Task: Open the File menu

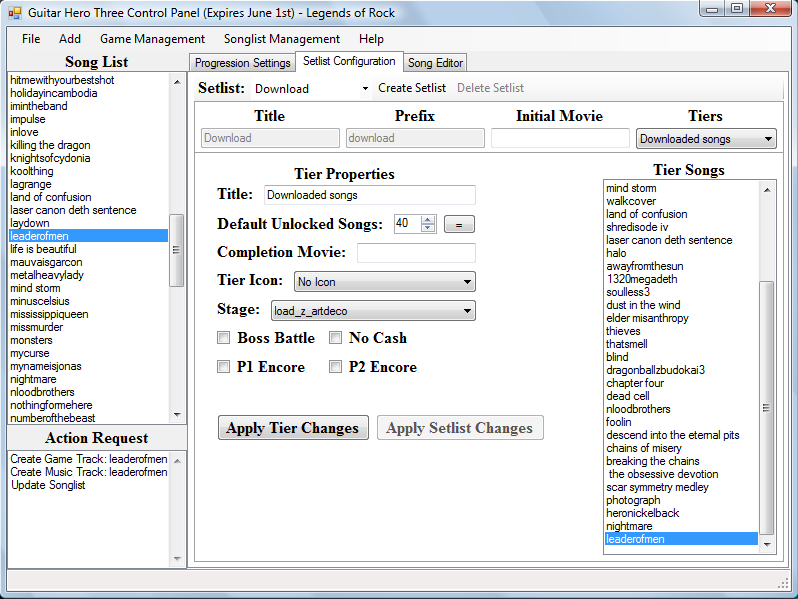Action: click(x=31, y=39)
